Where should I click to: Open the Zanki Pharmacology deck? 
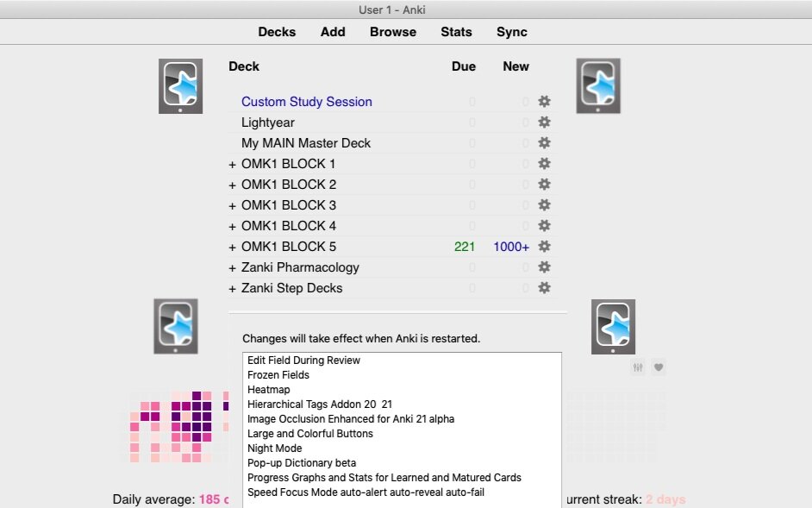click(x=300, y=267)
